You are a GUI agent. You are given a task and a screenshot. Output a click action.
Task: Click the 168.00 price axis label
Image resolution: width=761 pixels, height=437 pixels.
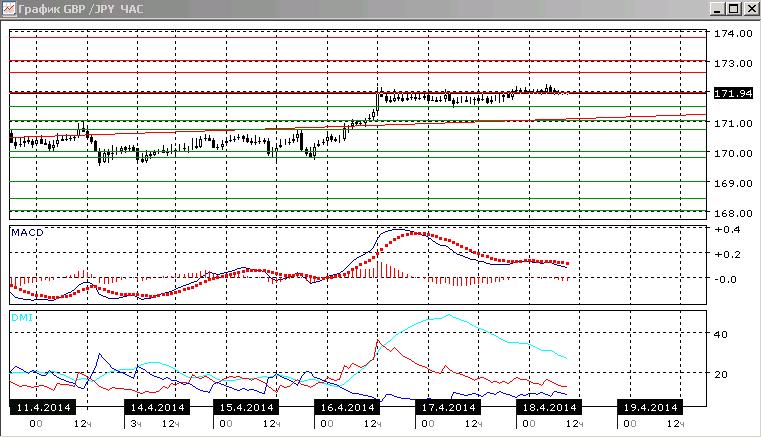tap(733, 213)
